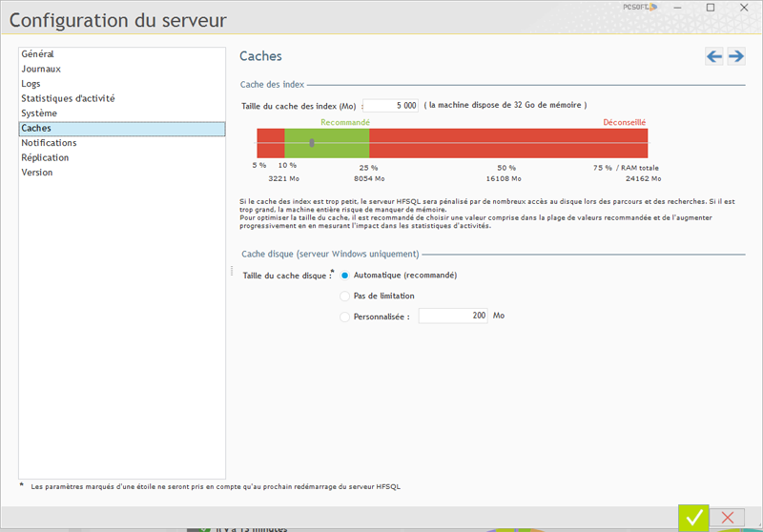
Task: Open the Journaux section
Action: [41, 69]
